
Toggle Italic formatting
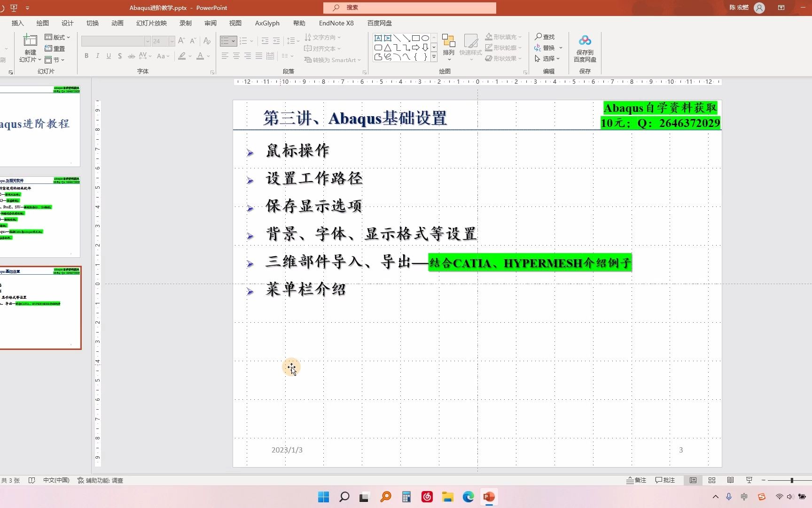(98, 56)
